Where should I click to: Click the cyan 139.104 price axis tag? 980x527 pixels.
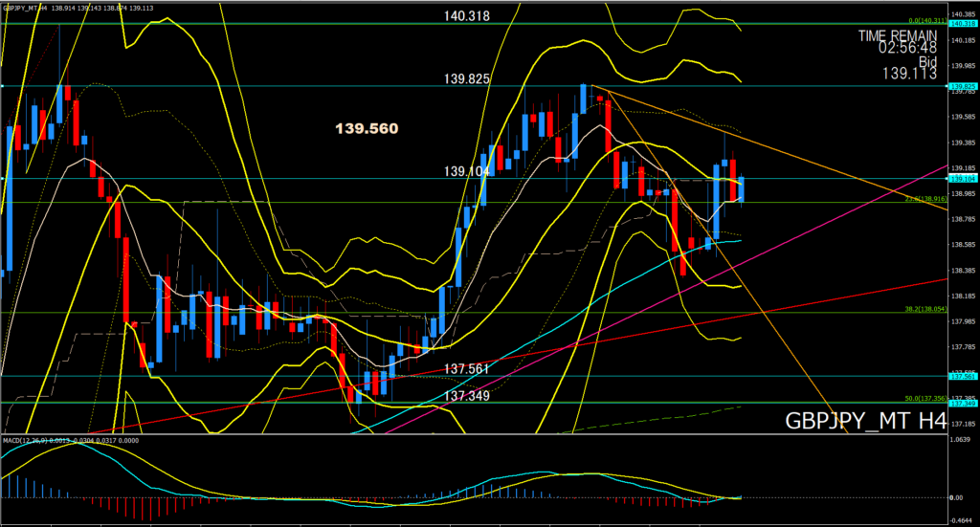click(x=963, y=179)
